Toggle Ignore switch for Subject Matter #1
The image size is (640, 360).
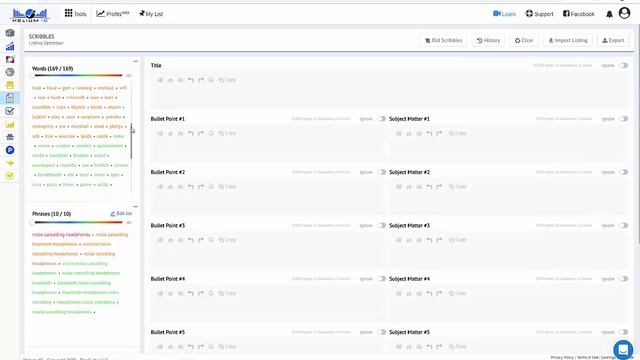pyautogui.click(x=623, y=119)
